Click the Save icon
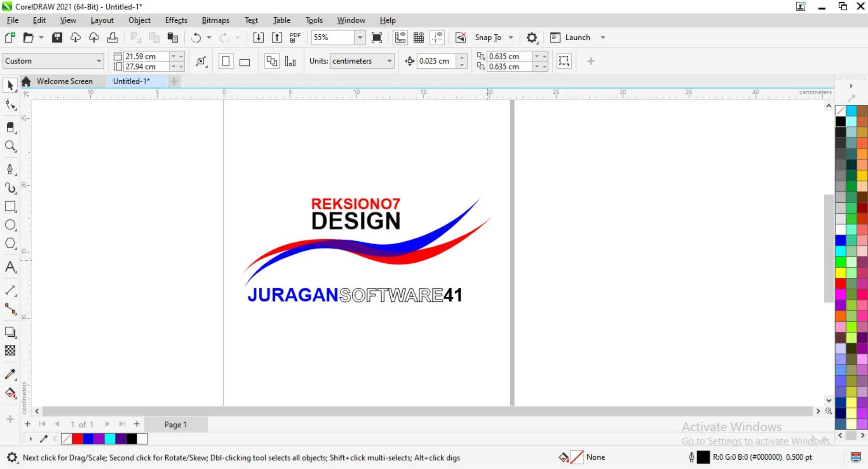This screenshot has width=868, height=469. [57, 37]
